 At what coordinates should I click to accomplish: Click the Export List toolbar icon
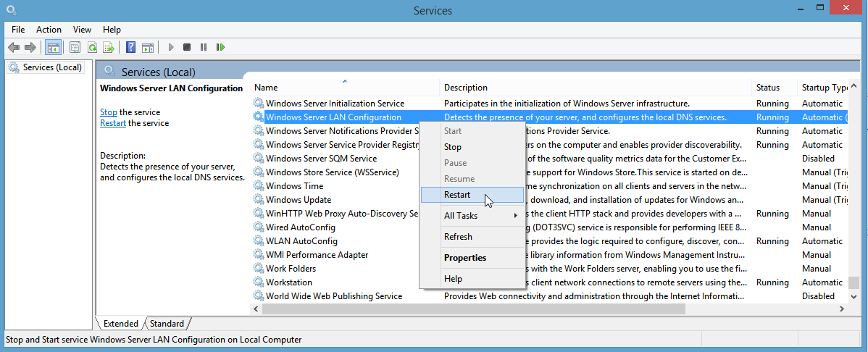point(109,48)
